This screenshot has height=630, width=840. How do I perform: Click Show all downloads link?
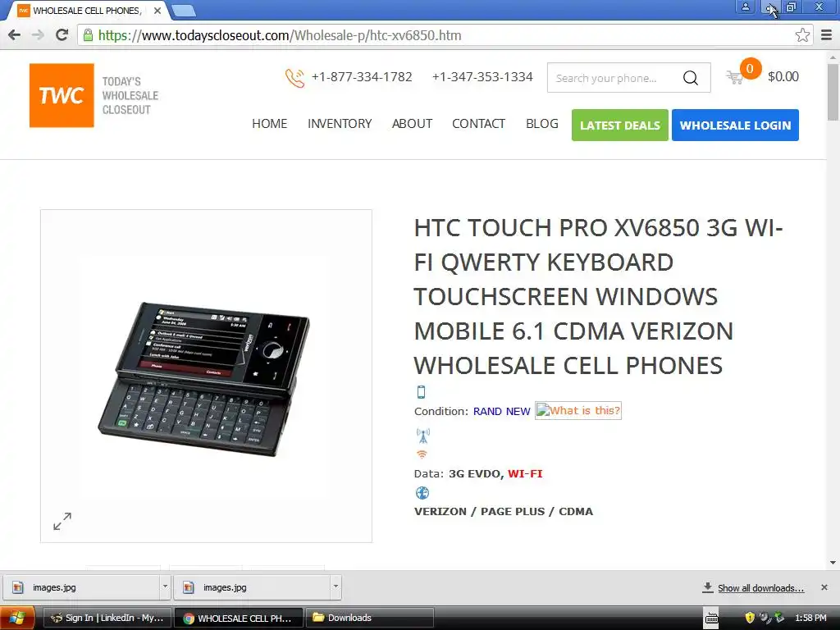click(x=760, y=588)
